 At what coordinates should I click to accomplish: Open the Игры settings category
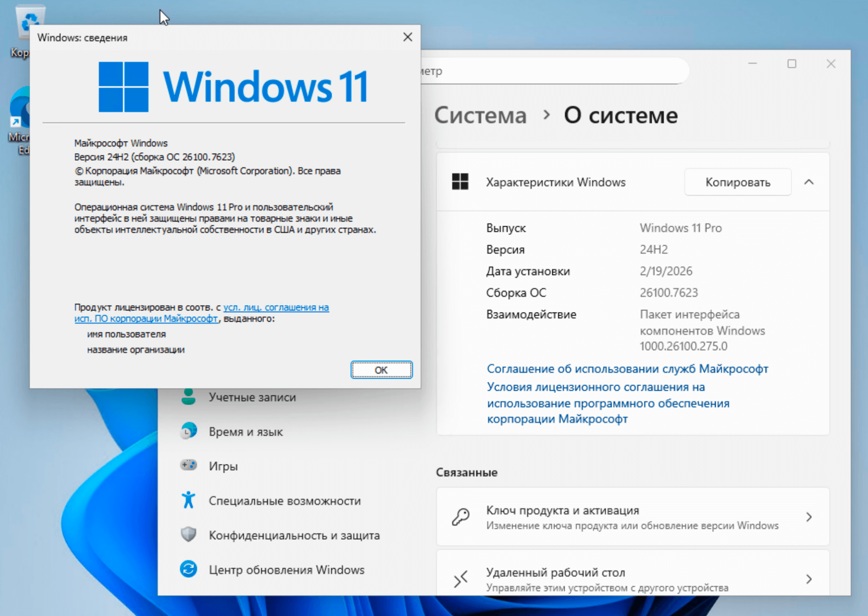pos(223,466)
